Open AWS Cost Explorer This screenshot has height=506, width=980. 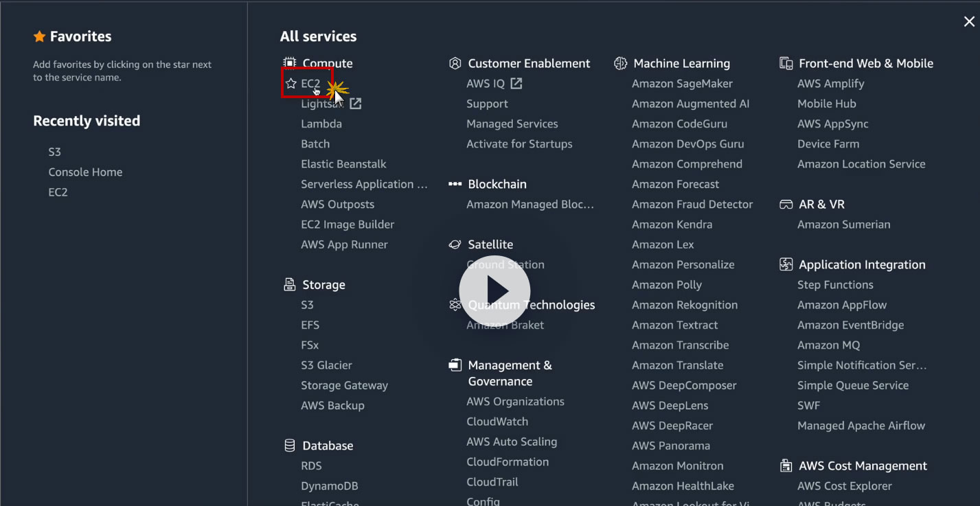click(845, 486)
